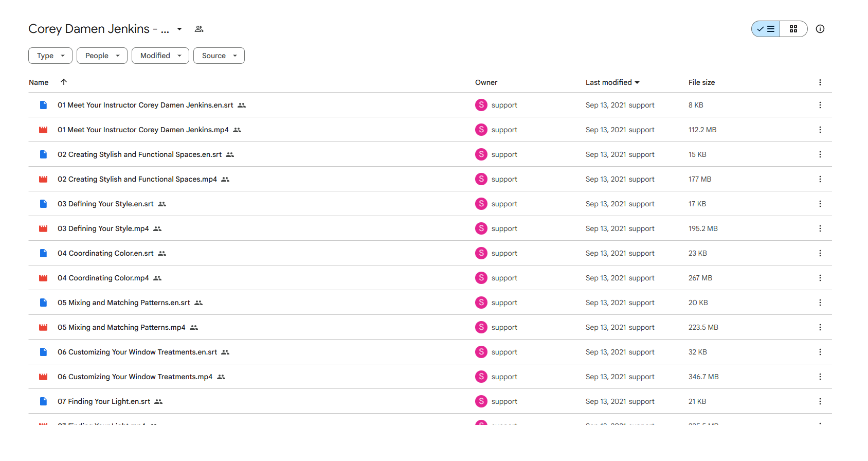Open more actions for 04 Coordinating Color.mp4
This screenshot has width=868, height=461.
[820, 278]
